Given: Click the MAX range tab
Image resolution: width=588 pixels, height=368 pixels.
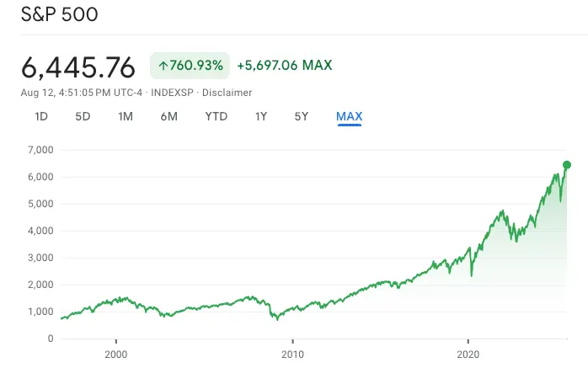Looking at the screenshot, I should (x=349, y=117).
